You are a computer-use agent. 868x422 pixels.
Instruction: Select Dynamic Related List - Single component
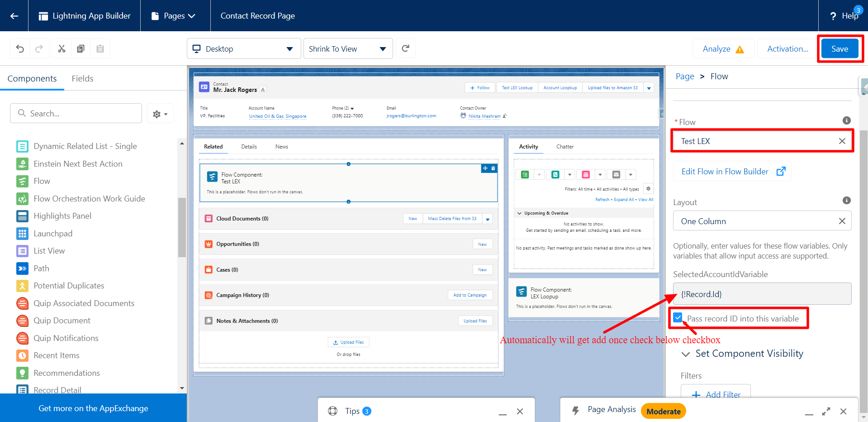pyautogui.click(x=85, y=146)
